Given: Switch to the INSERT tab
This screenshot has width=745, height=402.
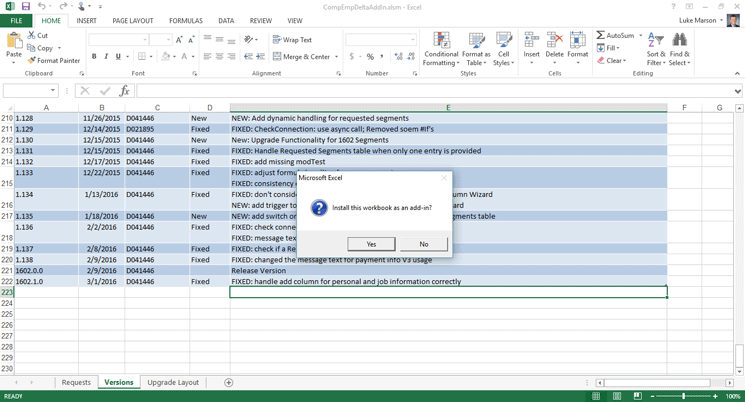Looking at the screenshot, I should click(x=86, y=20).
